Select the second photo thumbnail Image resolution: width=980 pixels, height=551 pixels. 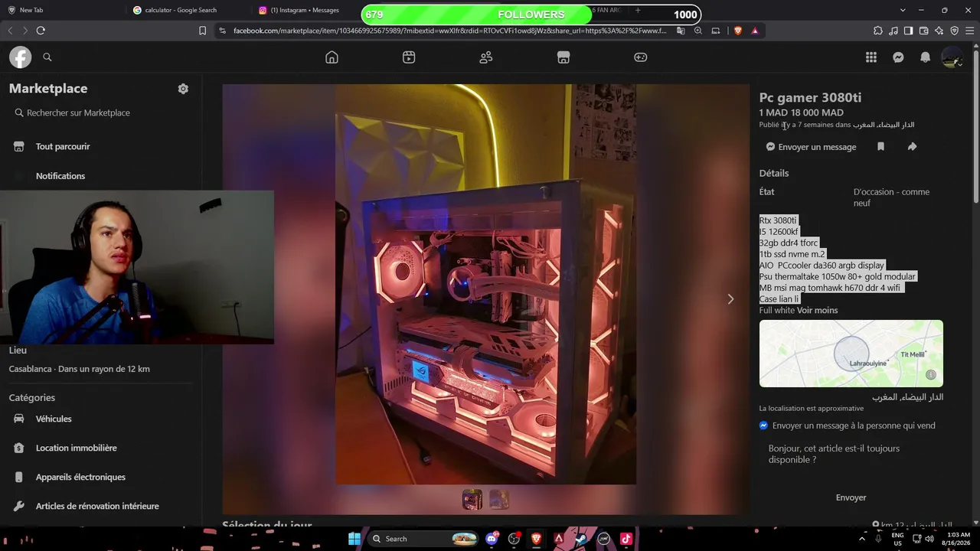[x=499, y=500]
